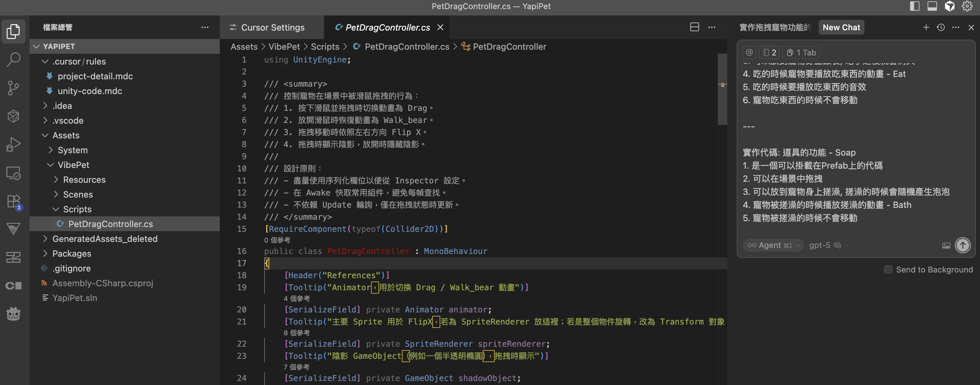Send the chat message with arrow button

(963, 245)
